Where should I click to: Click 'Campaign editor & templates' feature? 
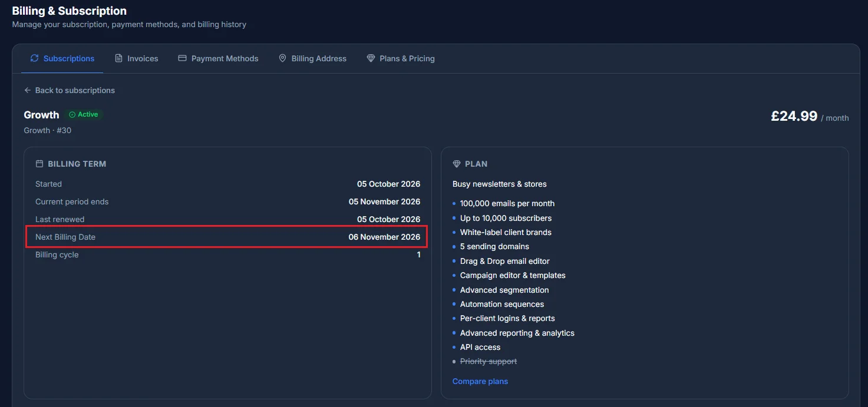[x=513, y=275]
